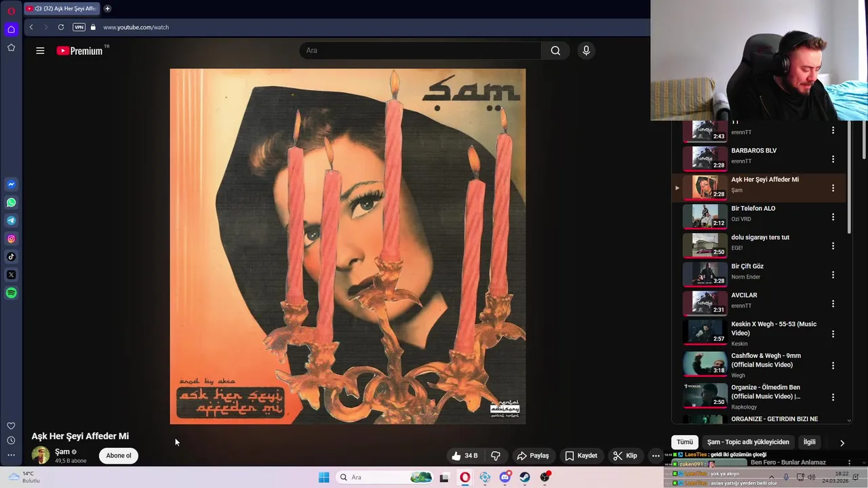Play Keskin X Wegh - 55-53 video
Image resolution: width=868 pixels, height=488 pixels.
pyautogui.click(x=759, y=333)
